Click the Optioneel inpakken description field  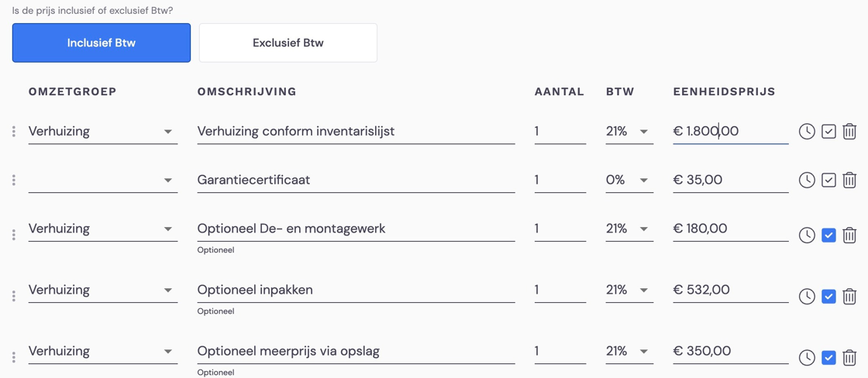(356, 290)
